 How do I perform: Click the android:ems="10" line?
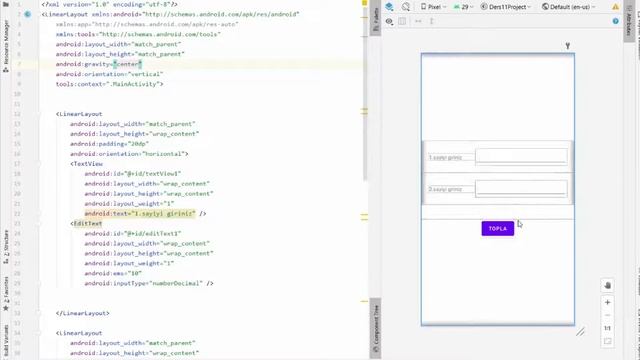(x=113, y=273)
